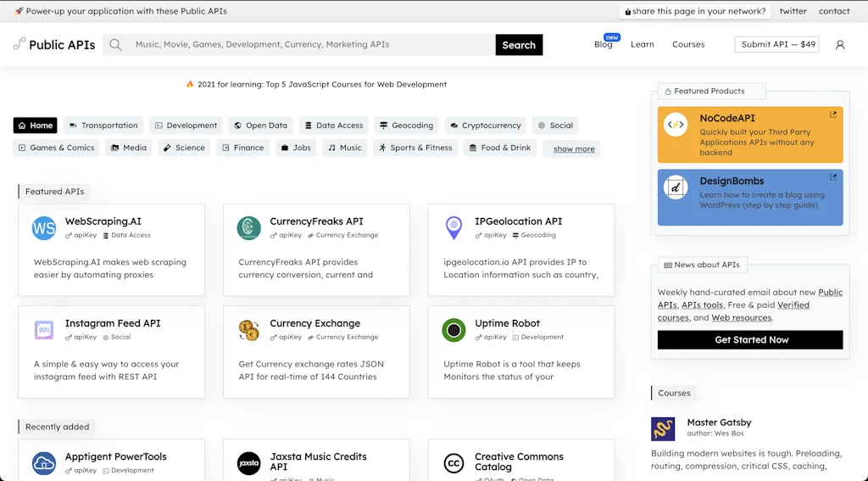Select the Music category
This screenshot has width=868, height=481.
click(345, 148)
